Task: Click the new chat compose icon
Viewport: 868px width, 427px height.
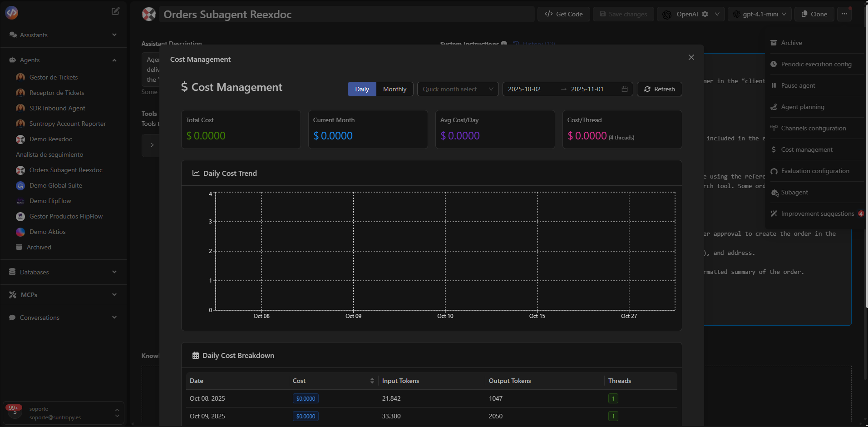Action: tap(116, 11)
